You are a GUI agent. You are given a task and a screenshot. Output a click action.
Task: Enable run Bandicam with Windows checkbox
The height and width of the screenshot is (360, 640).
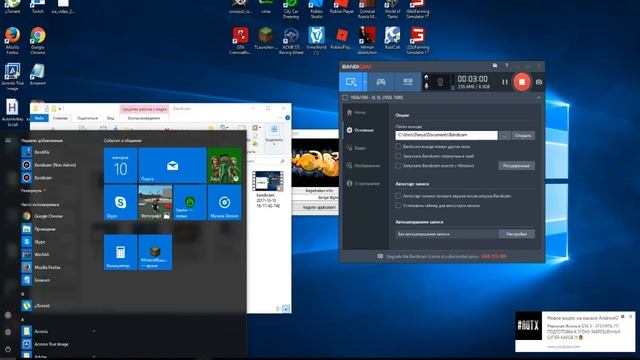point(398,166)
